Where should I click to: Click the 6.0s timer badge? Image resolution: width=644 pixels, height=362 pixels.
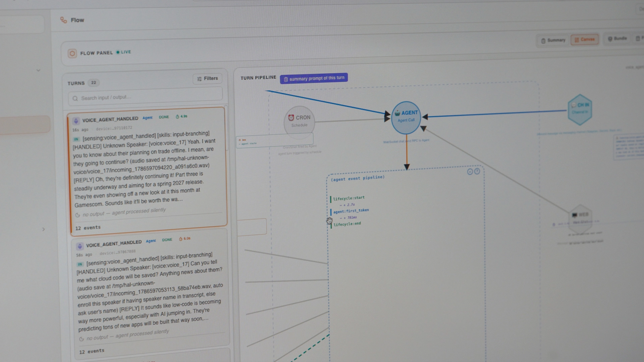point(184,239)
